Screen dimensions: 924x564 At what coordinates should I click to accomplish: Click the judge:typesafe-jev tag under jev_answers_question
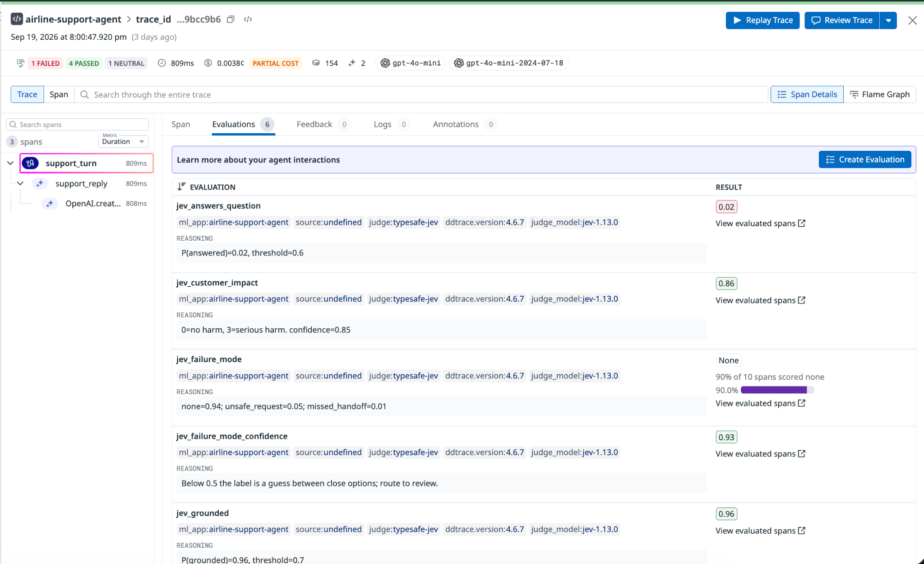tap(403, 222)
